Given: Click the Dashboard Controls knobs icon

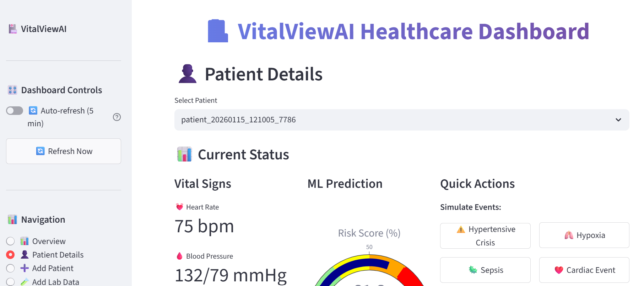Looking at the screenshot, I should coord(12,90).
